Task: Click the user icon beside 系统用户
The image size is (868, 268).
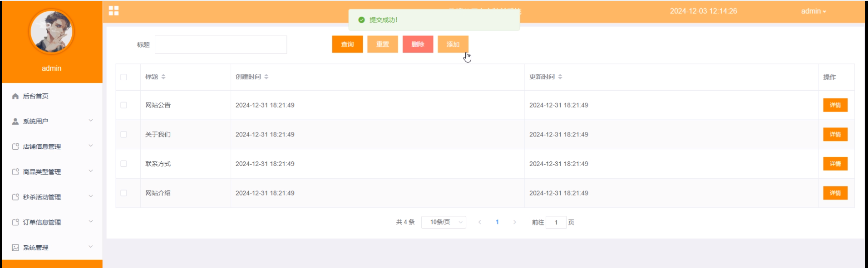Action: (15, 122)
